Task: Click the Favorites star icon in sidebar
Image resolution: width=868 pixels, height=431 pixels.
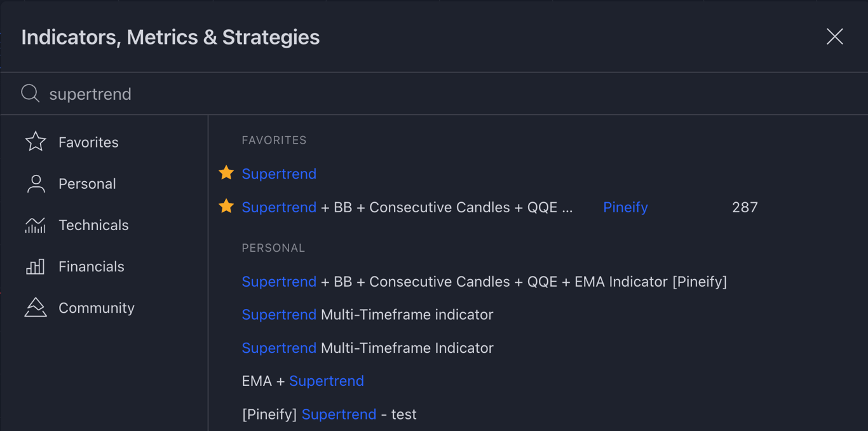Action: click(x=36, y=142)
